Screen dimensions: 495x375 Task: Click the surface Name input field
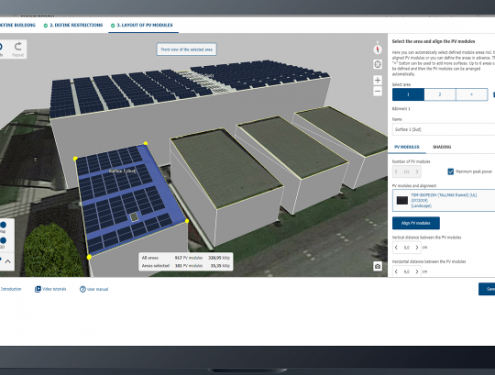[x=443, y=129]
